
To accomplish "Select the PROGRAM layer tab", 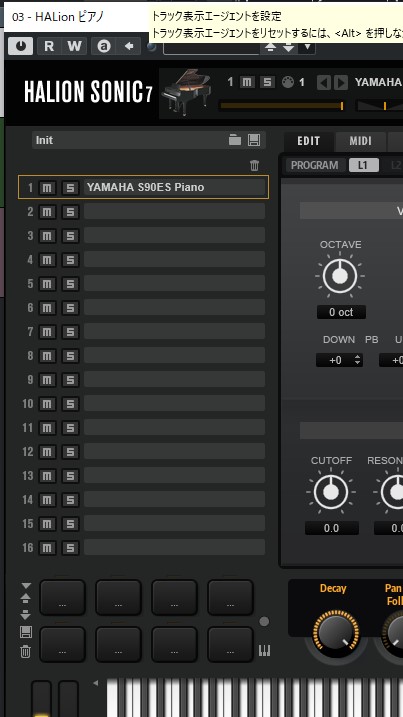I will click(315, 166).
